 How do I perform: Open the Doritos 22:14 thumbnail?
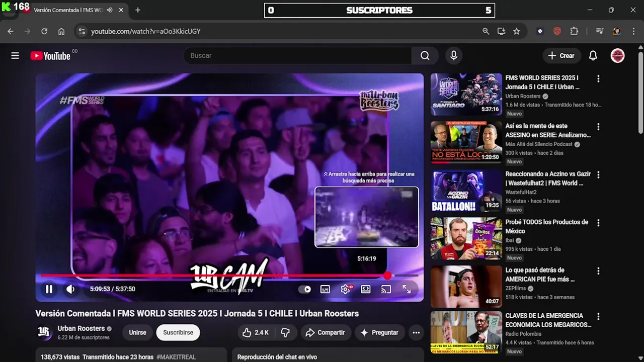pyautogui.click(x=466, y=238)
